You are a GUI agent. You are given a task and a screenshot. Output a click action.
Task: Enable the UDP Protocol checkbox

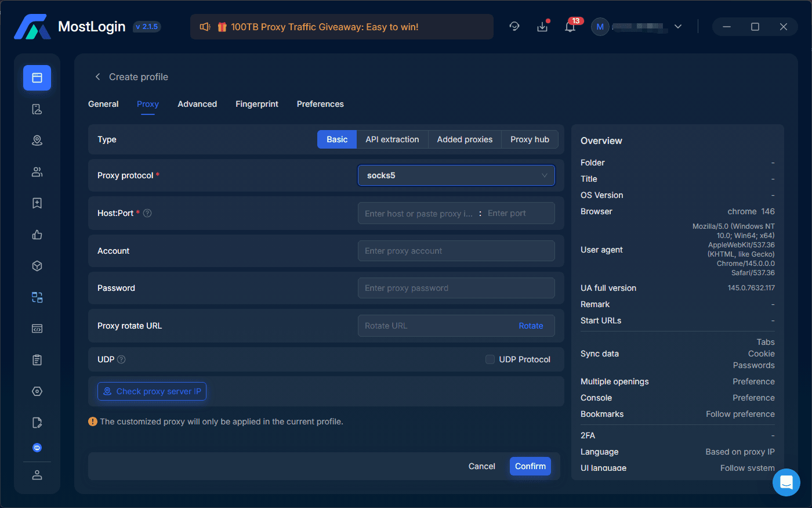click(490, 359)
